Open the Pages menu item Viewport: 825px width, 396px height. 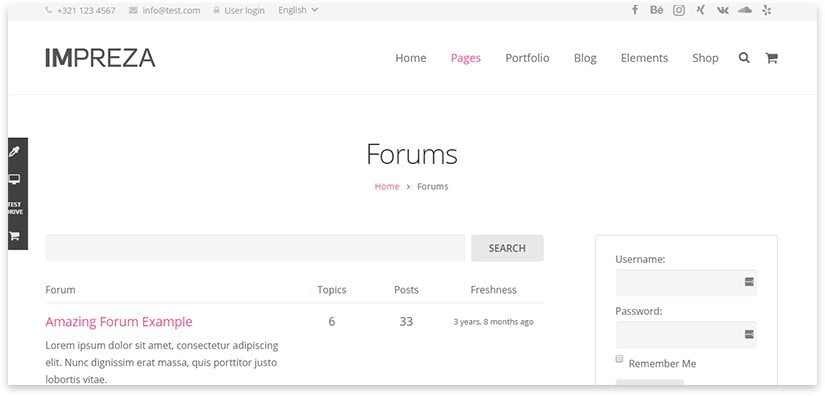[466, 58]
